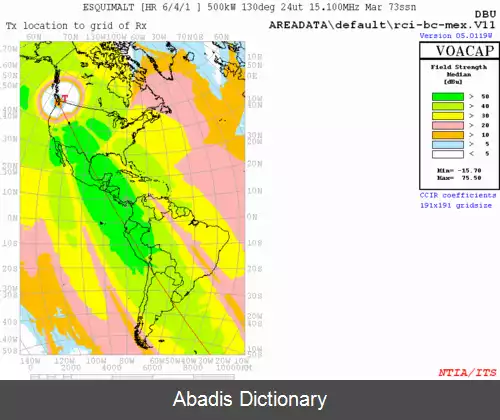Click the CCIR coefficients text

tap(458, 195)
